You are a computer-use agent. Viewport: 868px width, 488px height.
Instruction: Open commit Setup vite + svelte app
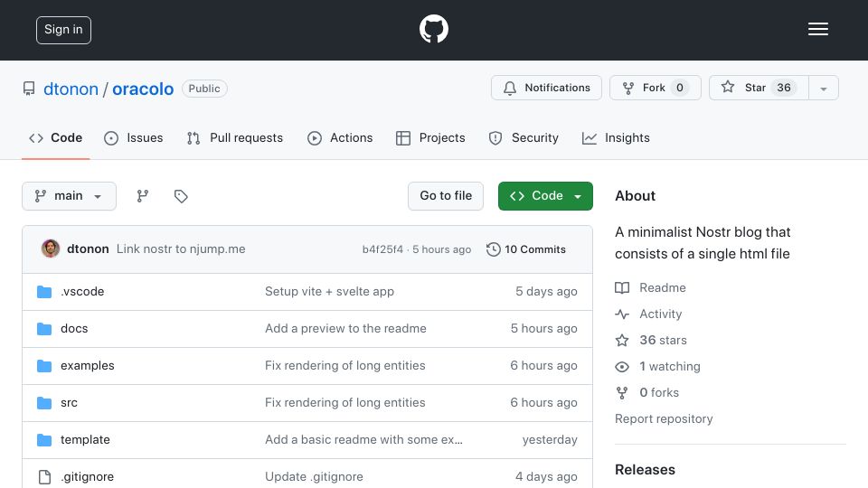[329, 292]
